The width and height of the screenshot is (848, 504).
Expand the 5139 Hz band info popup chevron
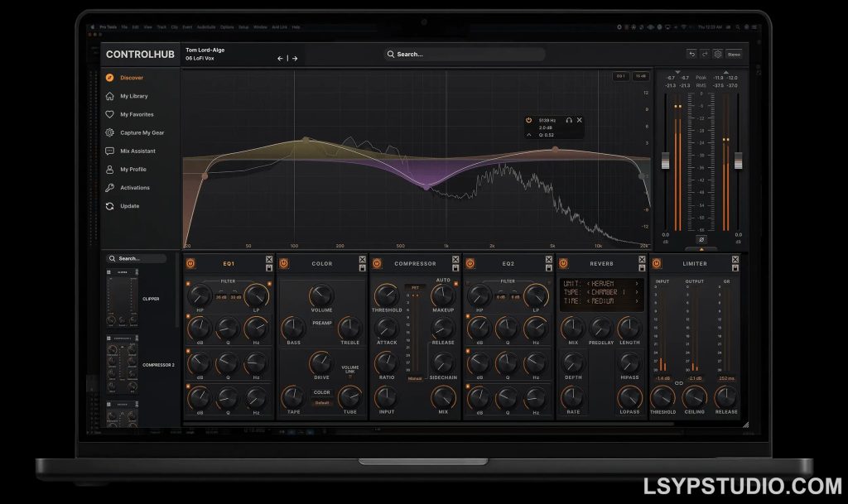[x=528, y=133]
